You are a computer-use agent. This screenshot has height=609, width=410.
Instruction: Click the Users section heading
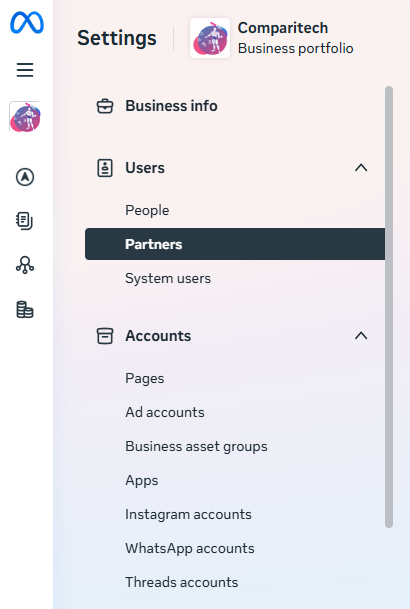145,168
